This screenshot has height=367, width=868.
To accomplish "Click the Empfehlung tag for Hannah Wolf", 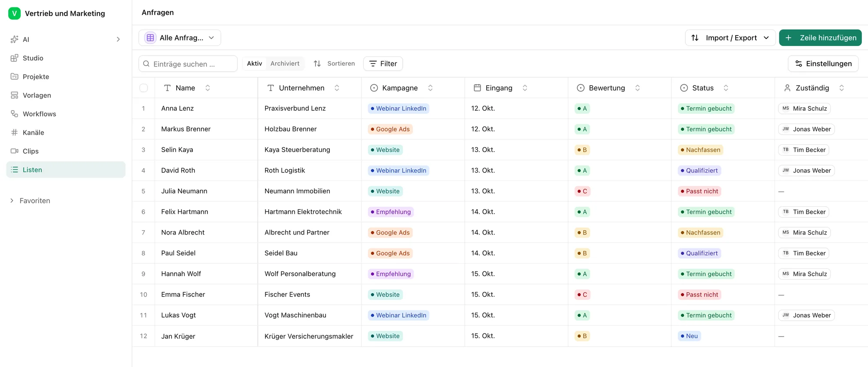I will point(391,274).
